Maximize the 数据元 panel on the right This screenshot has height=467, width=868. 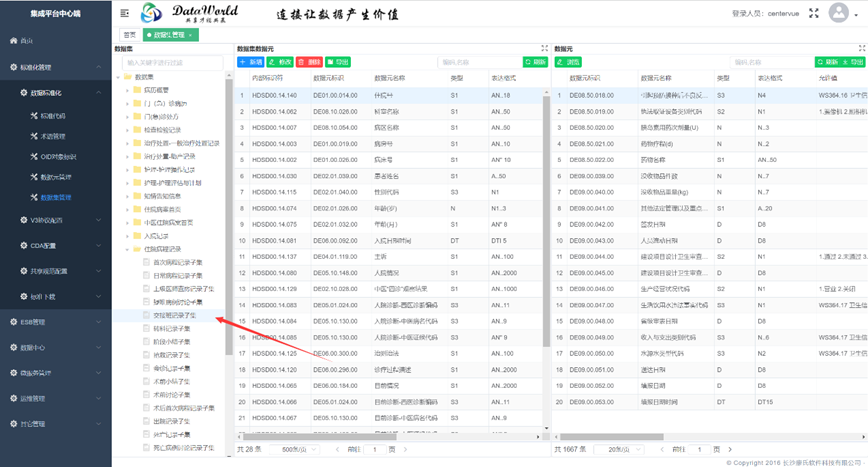pos(862,48)
